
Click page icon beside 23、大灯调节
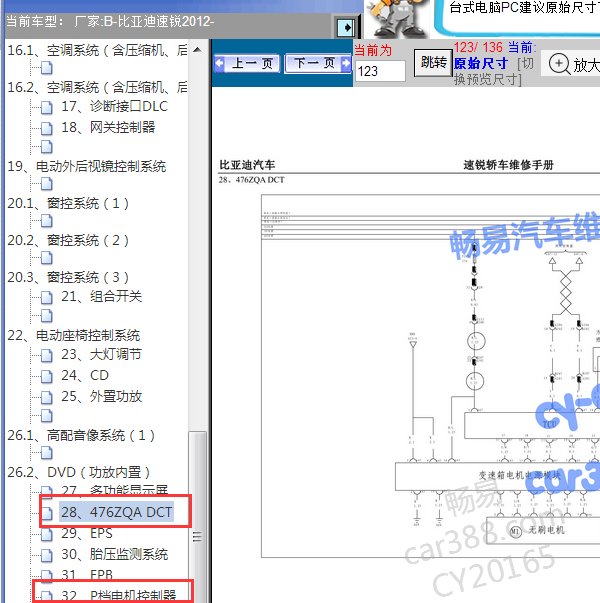pyautogui.click(x=47, y=355)
